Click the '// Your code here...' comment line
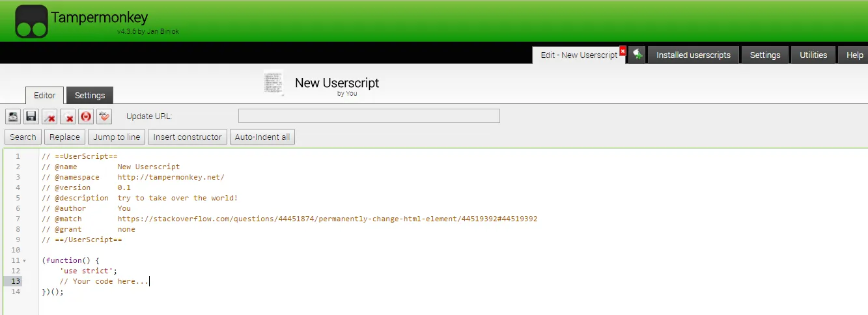868x315 pixels. coord(104,281)
